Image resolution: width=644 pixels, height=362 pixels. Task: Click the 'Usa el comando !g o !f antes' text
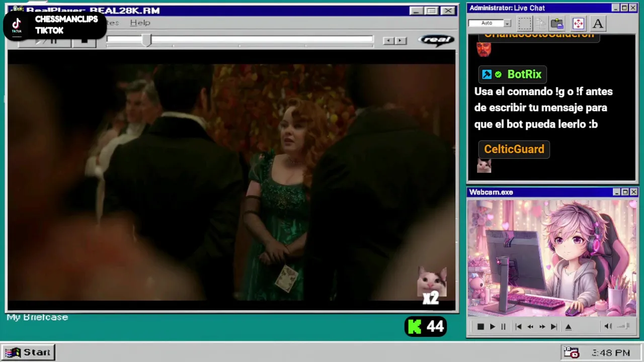tap(543, 92)
